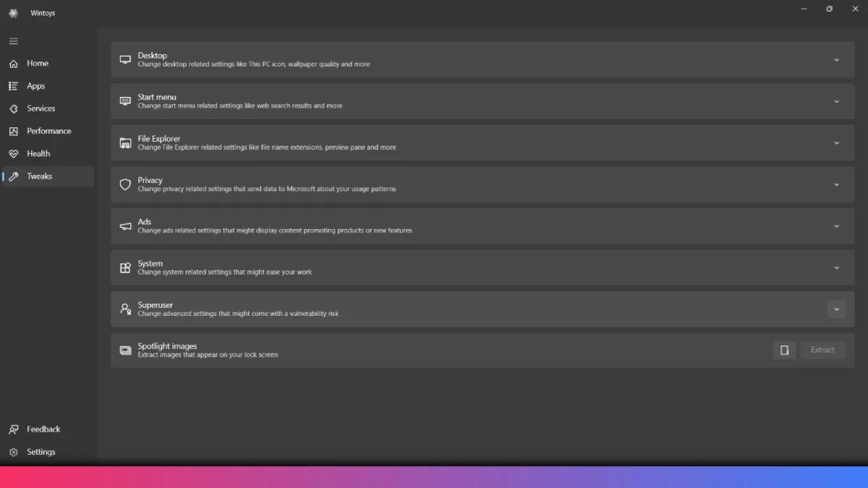Click the Settings gear icon in sidebar
868x488 pixels.
coord(13,452)
